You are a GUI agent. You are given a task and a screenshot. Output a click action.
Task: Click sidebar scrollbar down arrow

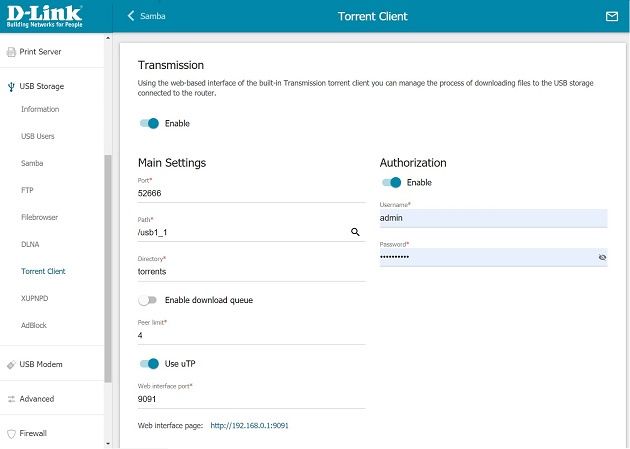tap(108, 444)
